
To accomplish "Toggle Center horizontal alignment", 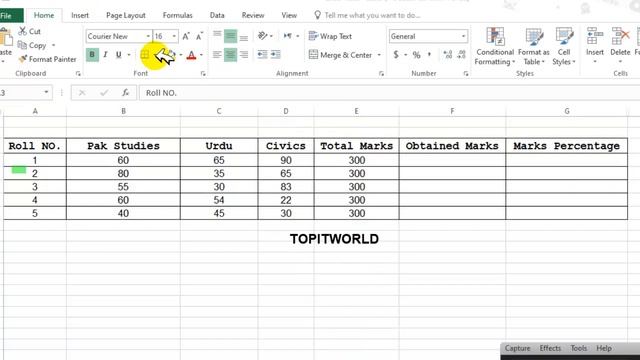I will click(230, 55).
